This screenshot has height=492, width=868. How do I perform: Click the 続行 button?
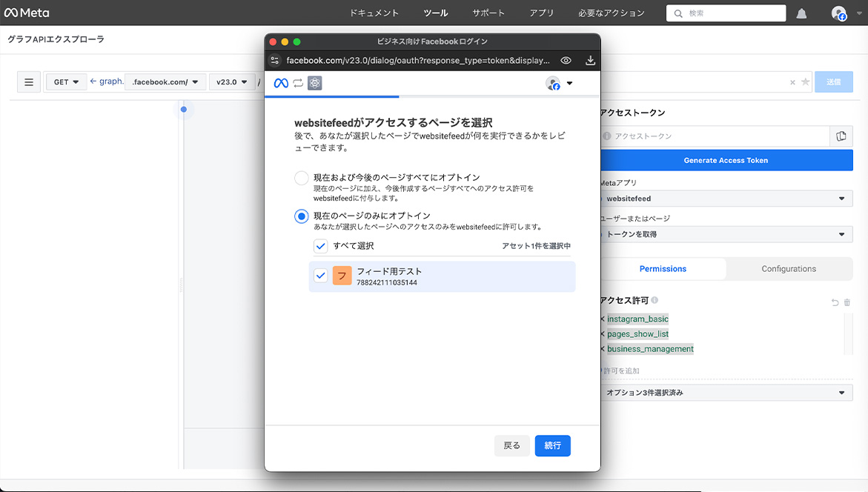(x=552, y=445)
